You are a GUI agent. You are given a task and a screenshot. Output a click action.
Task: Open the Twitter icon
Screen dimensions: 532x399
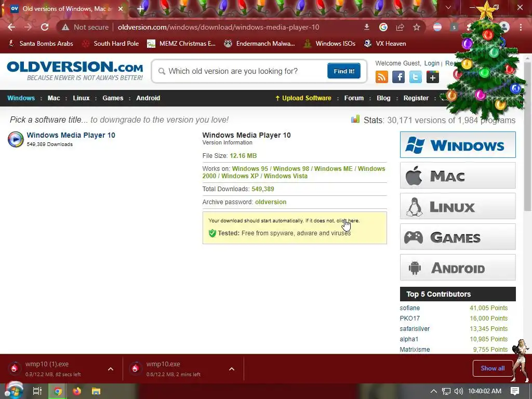click(416, 77)
